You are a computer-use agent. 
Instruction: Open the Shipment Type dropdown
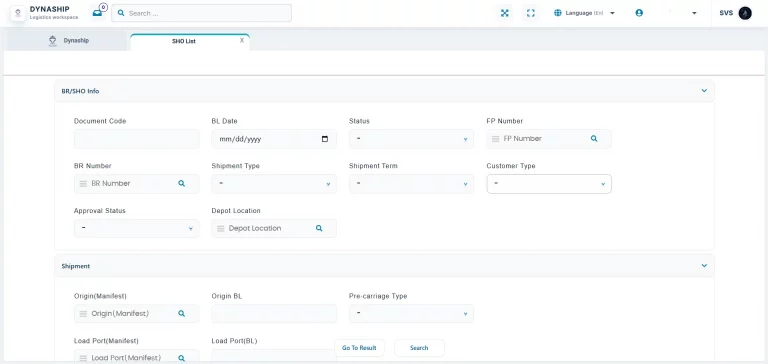pos(274,184)
